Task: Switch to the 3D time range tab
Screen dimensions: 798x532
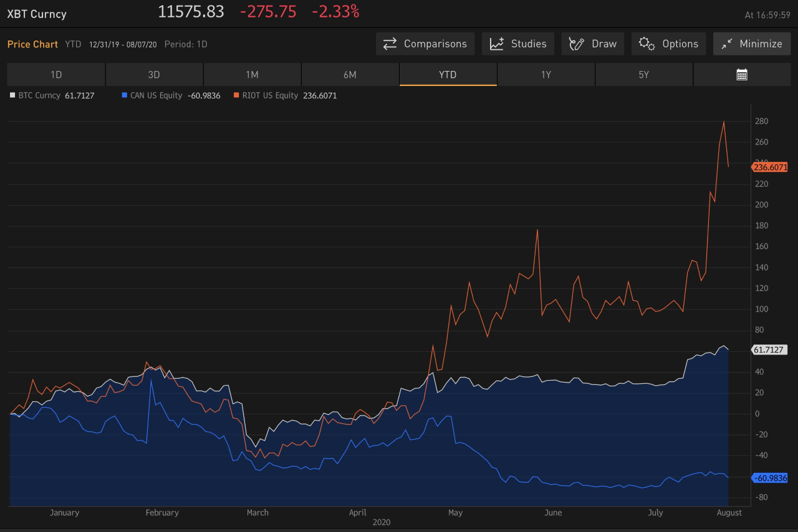Action: pos(154,75)
